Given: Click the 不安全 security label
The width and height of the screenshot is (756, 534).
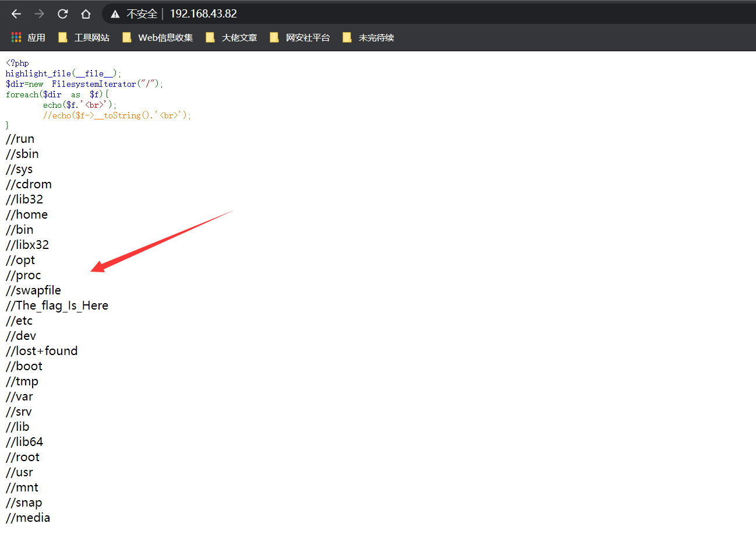Looking at the screenshot, I should pyautogui.click(x=142, y=14).
